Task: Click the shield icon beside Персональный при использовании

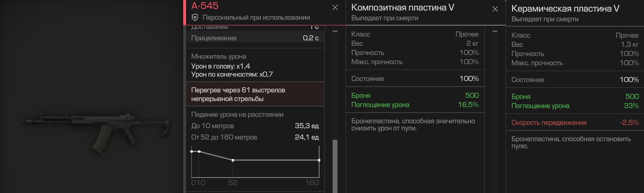Action: tap(195, 17)
